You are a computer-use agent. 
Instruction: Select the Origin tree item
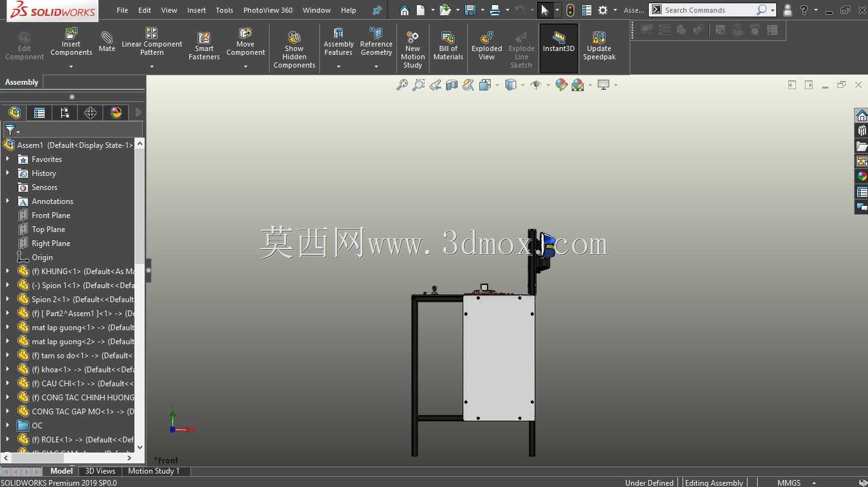pos(42,257)
